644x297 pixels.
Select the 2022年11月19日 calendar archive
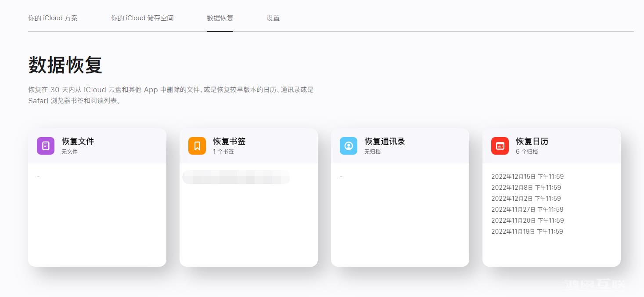tap(527, 232)
